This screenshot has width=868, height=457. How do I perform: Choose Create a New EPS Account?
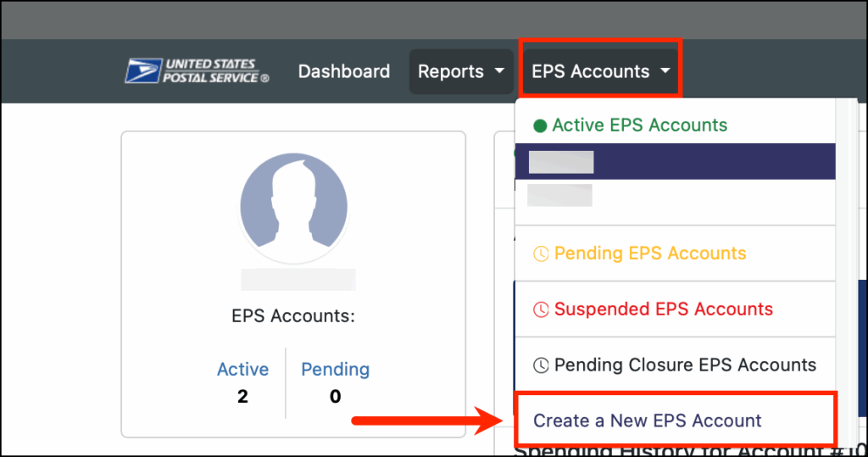click(x=648, y=421)
